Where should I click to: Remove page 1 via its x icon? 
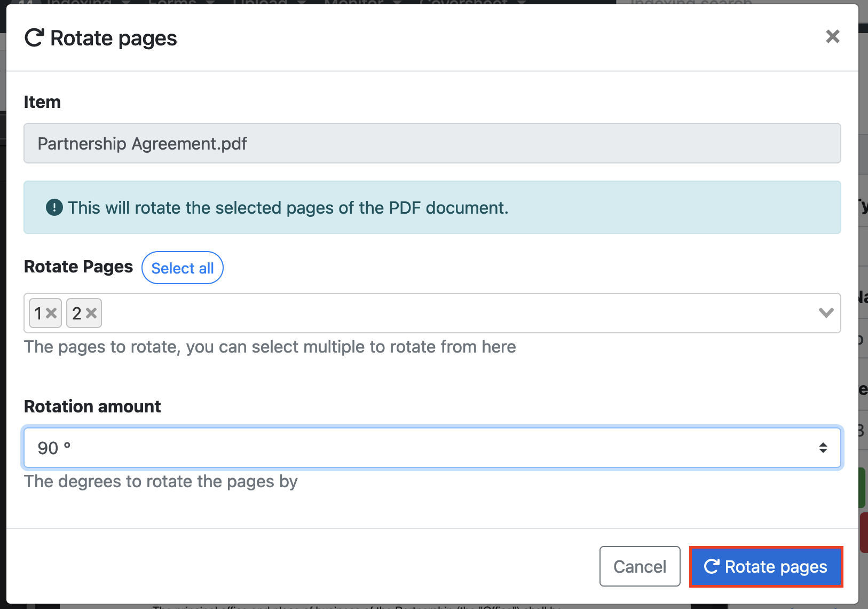[x=51, y=313]
